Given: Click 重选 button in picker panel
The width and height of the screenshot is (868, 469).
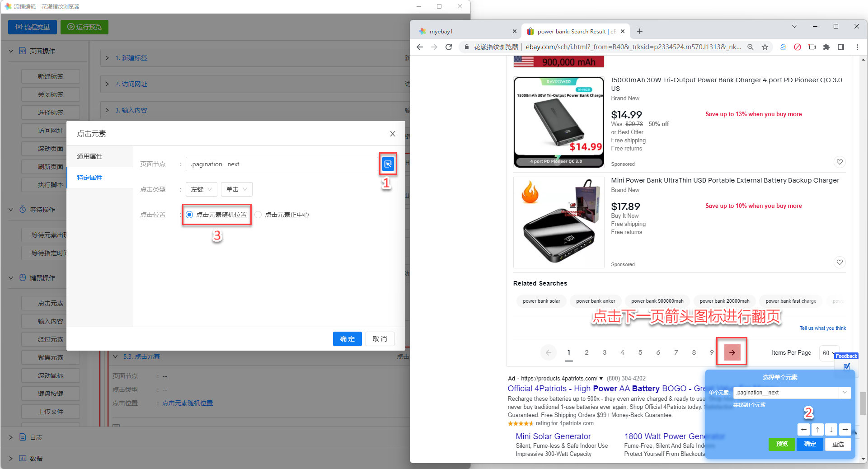Looking at the screenshot, I should [x=838, y=444].
